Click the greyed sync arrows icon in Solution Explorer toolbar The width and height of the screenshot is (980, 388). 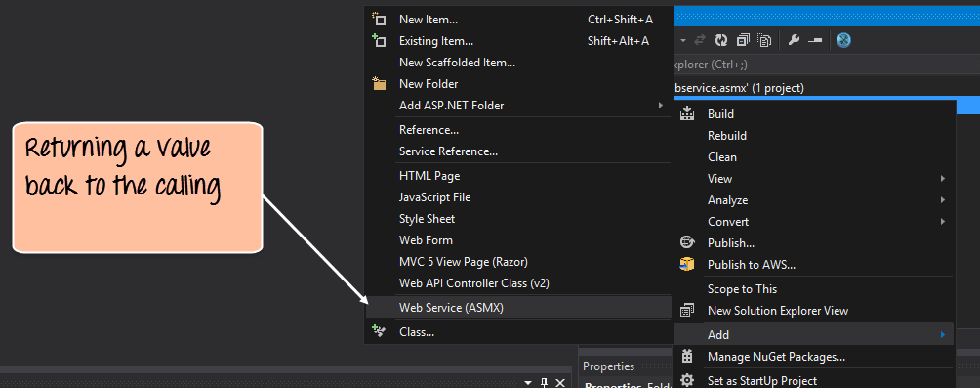[x=700, y=40]
